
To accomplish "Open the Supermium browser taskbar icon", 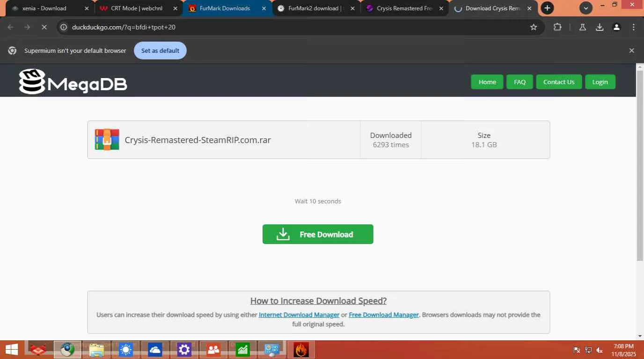I will click(67, 350).
